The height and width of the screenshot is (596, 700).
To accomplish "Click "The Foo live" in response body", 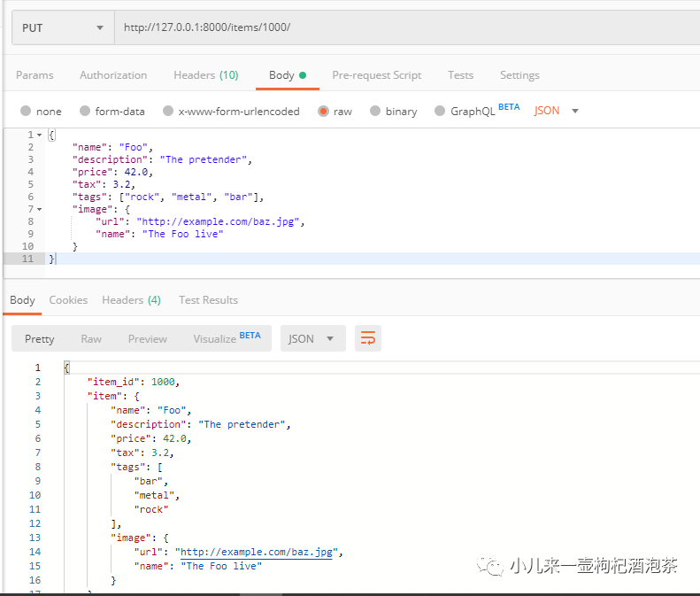I will click(221, 567).
